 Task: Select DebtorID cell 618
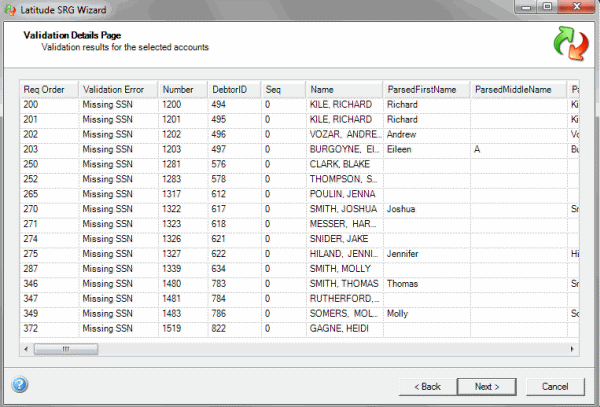[x=235, y=224]
